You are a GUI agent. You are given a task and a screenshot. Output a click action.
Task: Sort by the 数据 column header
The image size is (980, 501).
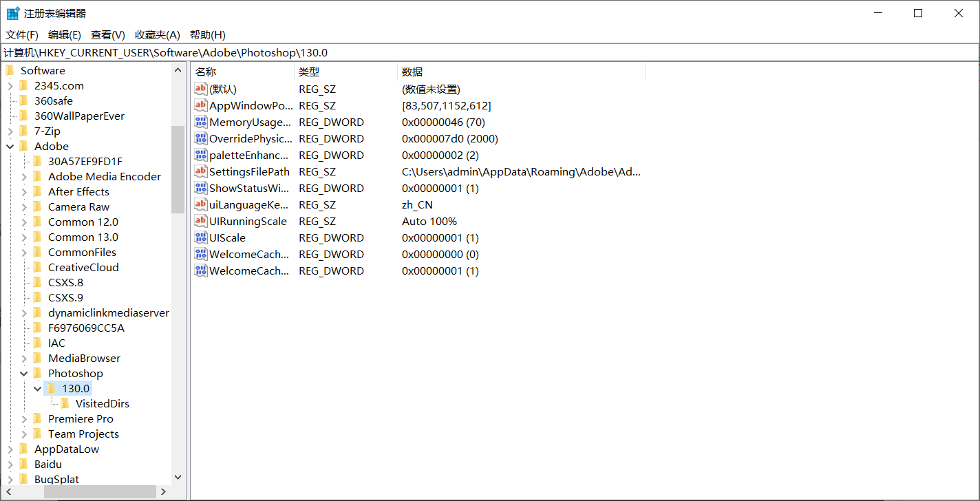tap(521, 72)
